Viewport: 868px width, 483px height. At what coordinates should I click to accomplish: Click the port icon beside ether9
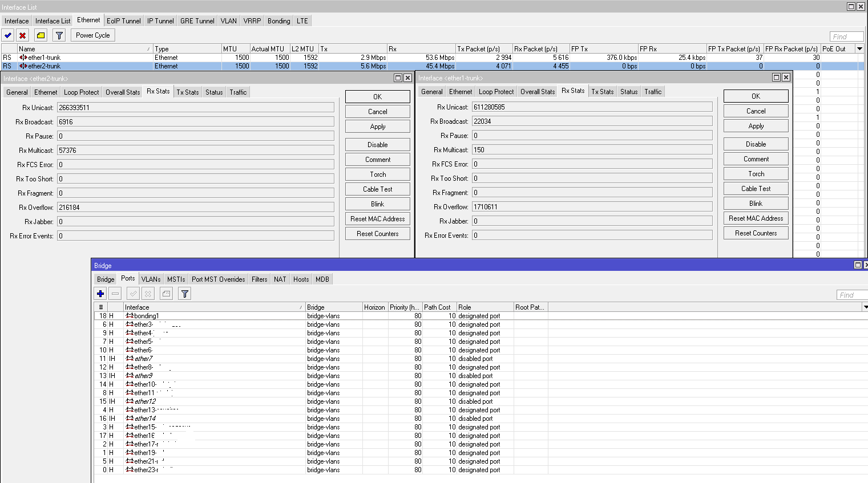(130, 376)
